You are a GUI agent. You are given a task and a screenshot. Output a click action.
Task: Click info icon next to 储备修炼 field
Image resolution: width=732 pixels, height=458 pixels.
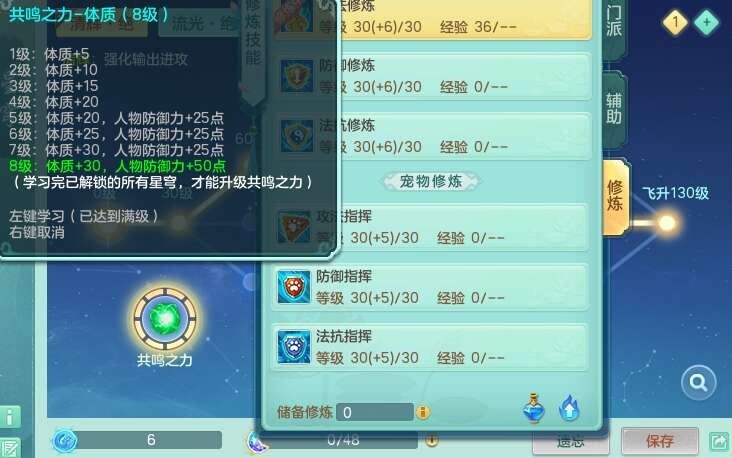point(423,412)
